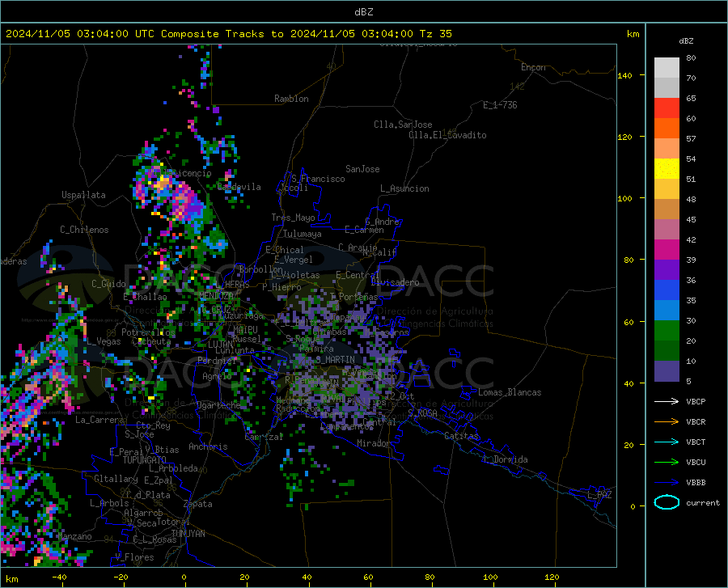Viewport: 728px width, 588px height.
Task: Click the Potrerillos place label
Action: [148, 332]
